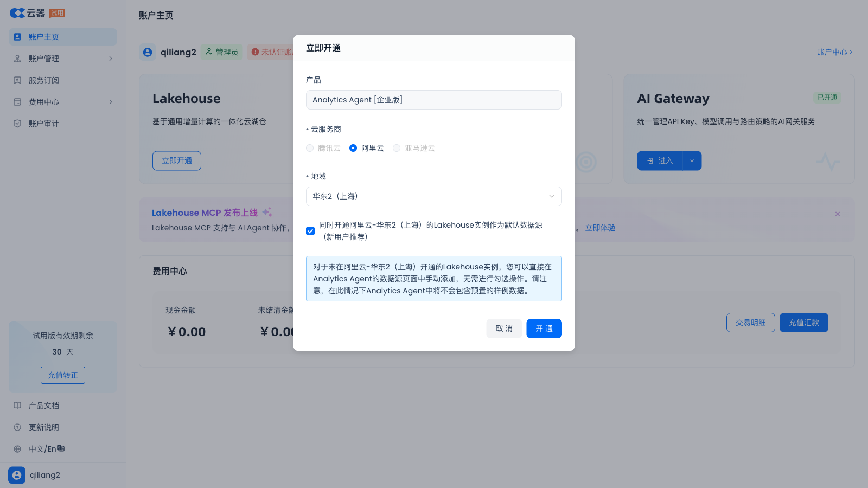This screenshot has width=868, height=488.
Task: Open the 账户中心 link
Action: coord(835,52)
